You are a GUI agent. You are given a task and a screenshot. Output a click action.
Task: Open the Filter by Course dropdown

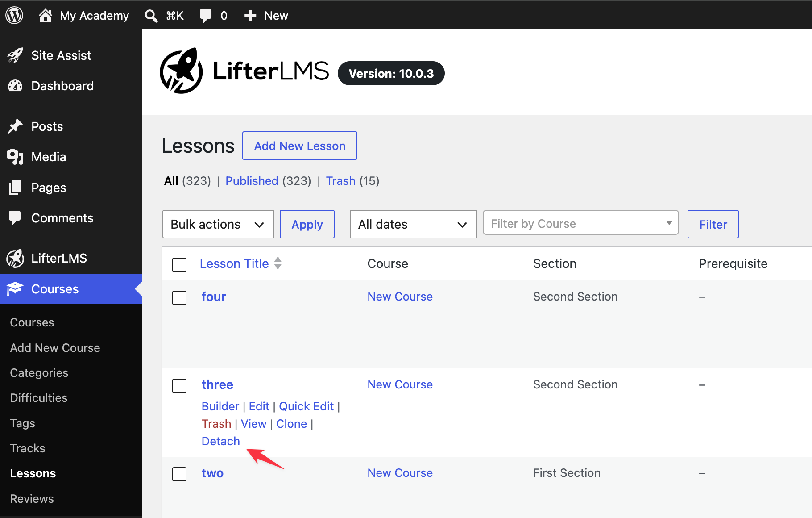(580, 223)
